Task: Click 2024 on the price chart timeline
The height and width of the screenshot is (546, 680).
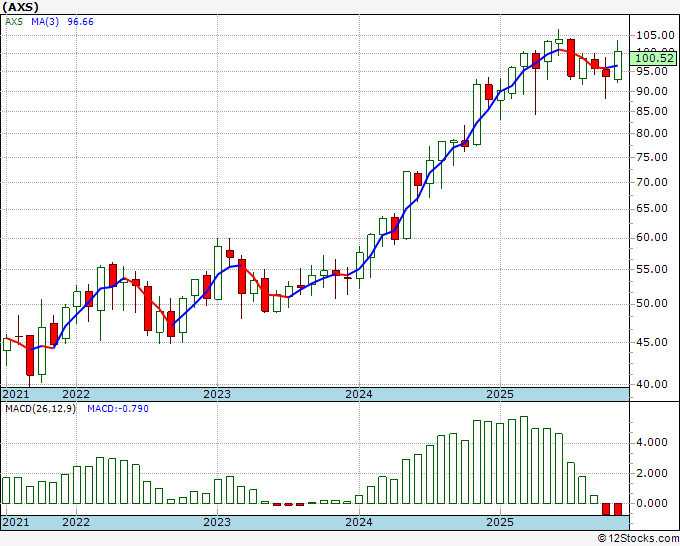Action: tap(359, 394)
